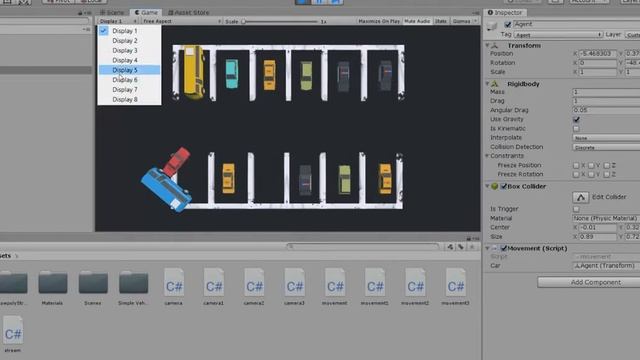Open the Tag dropdown showing Agent

click(558, 35)
